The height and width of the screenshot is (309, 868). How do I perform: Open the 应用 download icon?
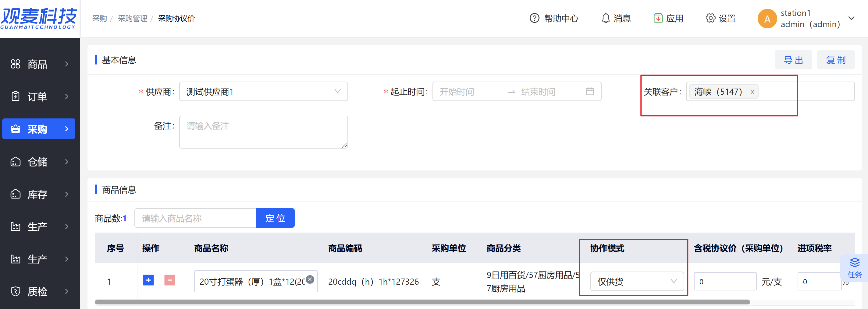coord(658,18)
